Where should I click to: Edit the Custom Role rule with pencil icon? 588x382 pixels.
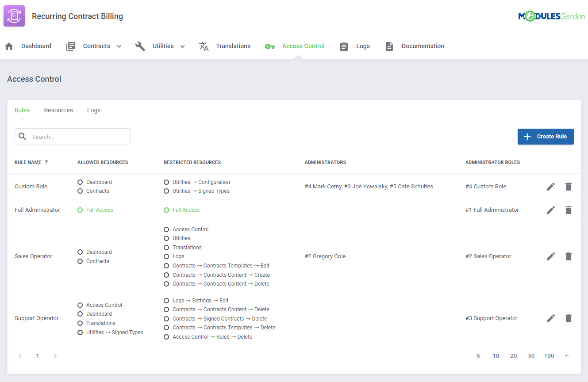(551, 187)
